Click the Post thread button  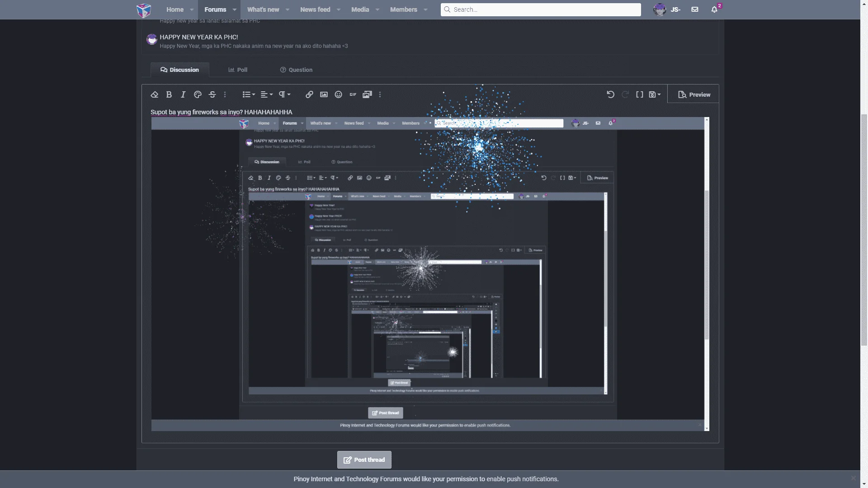364,460
